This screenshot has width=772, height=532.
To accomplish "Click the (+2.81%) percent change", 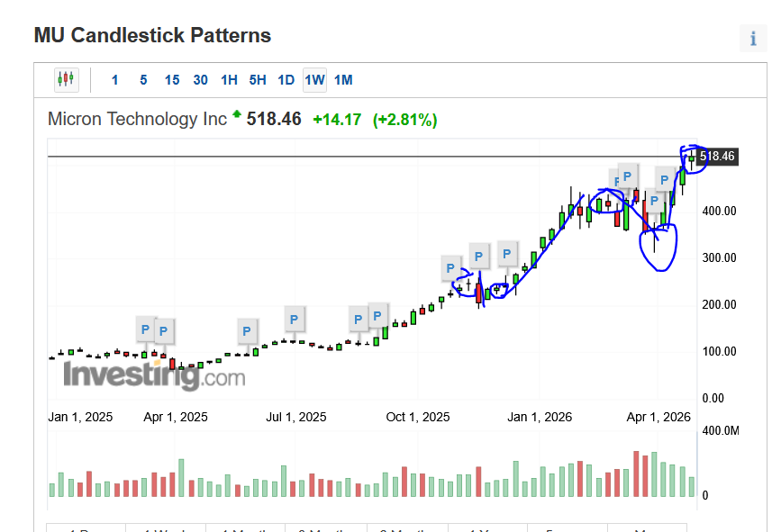I will pyautogui.click(x=404, y=120).
